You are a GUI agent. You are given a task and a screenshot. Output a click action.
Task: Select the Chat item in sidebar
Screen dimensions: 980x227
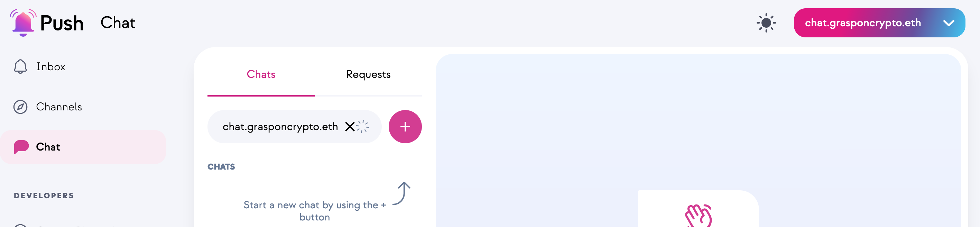click(83, 147)
